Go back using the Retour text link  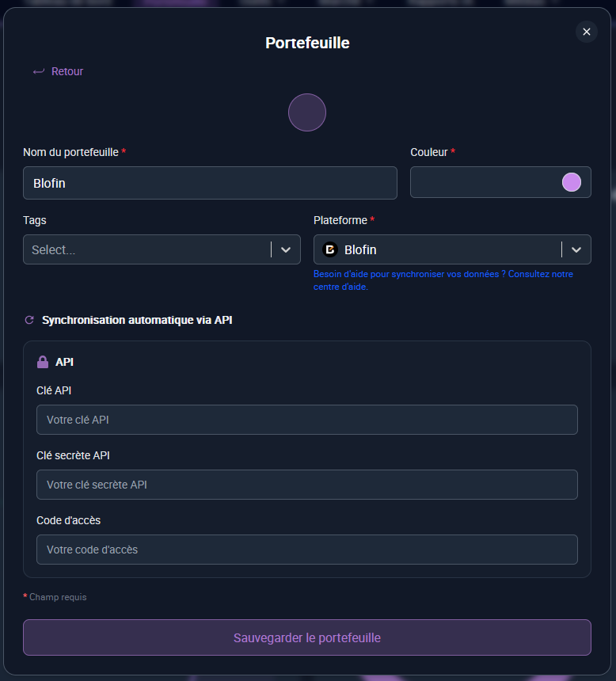[67, 72]
